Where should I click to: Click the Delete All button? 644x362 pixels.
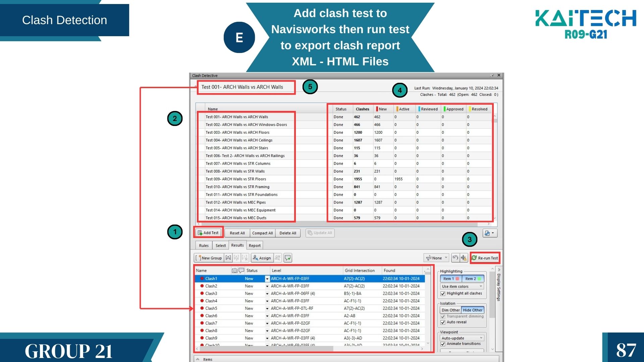pyautogui.click(x=287, y=233)
